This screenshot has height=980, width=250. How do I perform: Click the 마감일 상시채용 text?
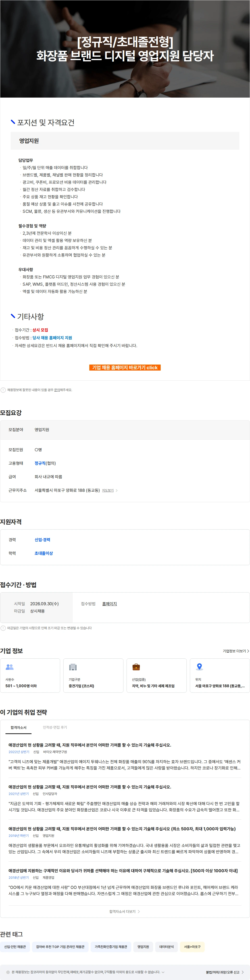tap(29, 611)
